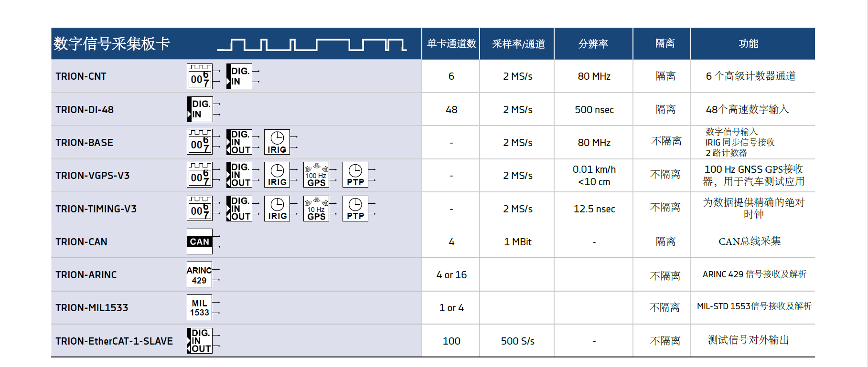Click the PTP icon in the TRION-VGPS-V3 row
The image size is (868, 367).
coord(355,175)
